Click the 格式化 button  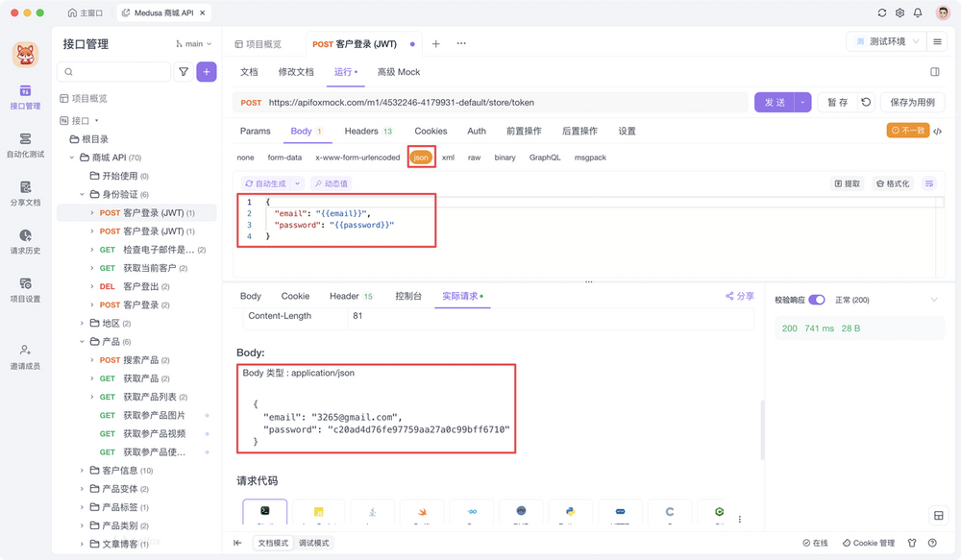coord(891,183)
